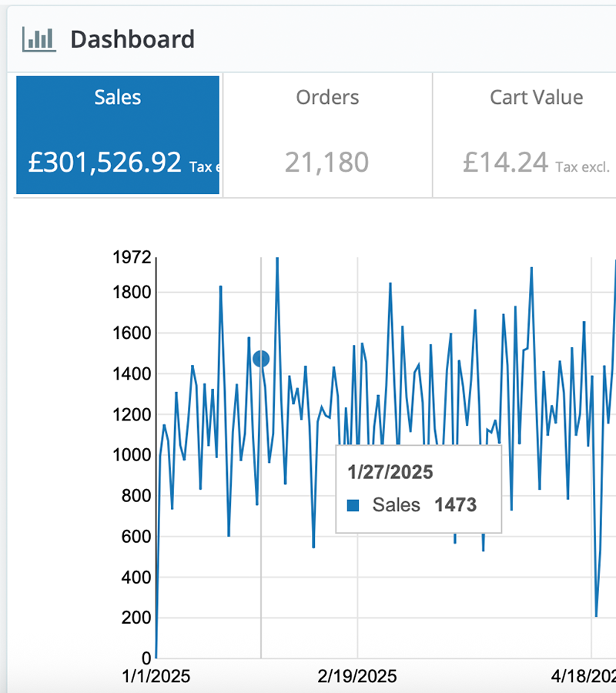Click the 1/27/2025 tooltip date
Image resolution: width=616 pixels, height=693 pixels.
390,471
